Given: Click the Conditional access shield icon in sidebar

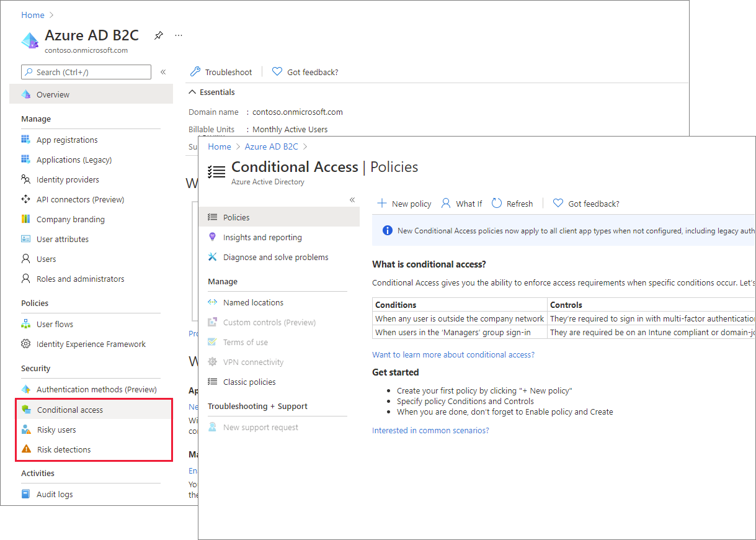Looking at the screenshot, I should [x=25, y=410].
